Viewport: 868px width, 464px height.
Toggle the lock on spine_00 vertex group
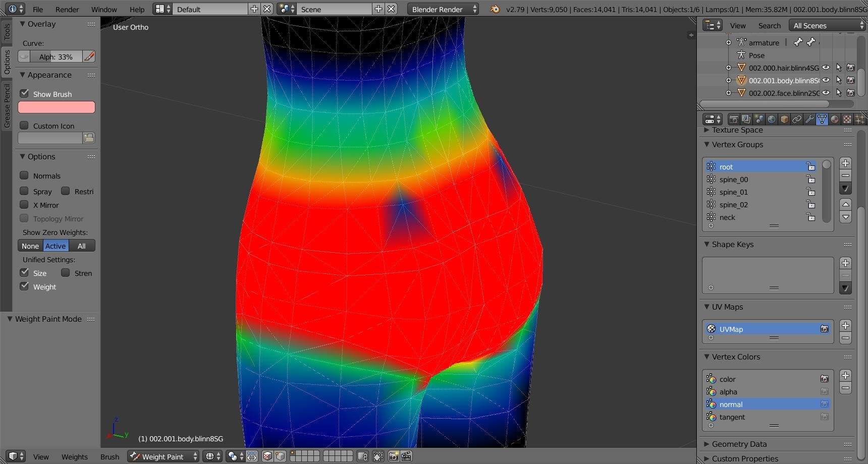tap(810, 180)
